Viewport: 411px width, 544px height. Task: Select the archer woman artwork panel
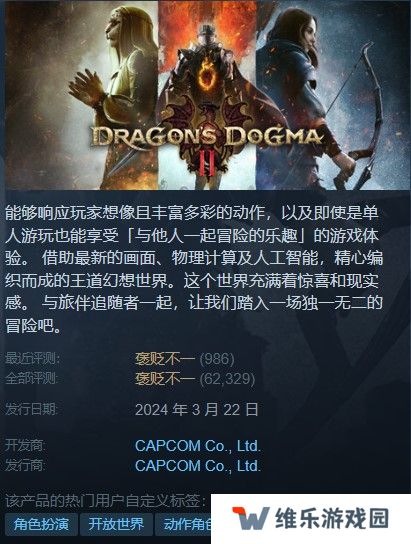[x=333, y=95]
